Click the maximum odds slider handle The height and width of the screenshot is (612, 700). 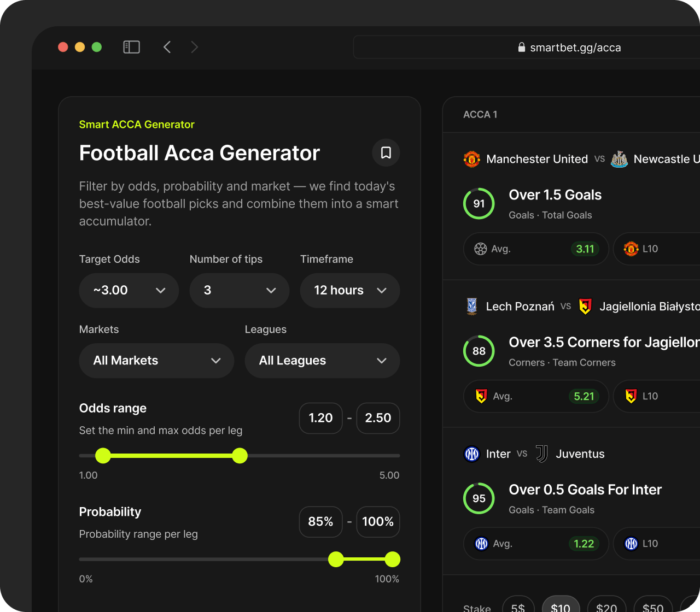point(240,456)
